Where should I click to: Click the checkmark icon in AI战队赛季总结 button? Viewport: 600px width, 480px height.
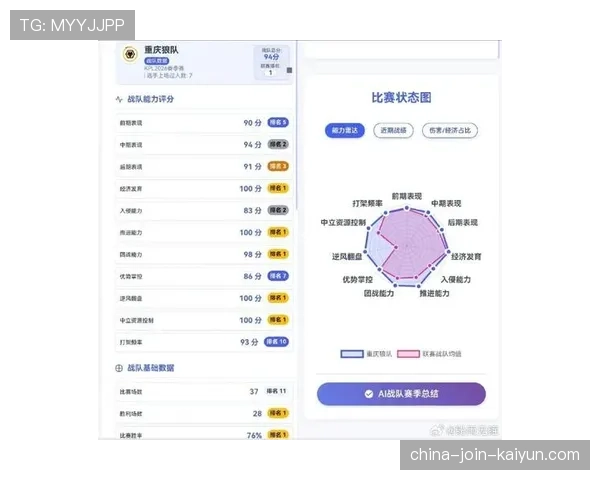[x=368, y=394]
